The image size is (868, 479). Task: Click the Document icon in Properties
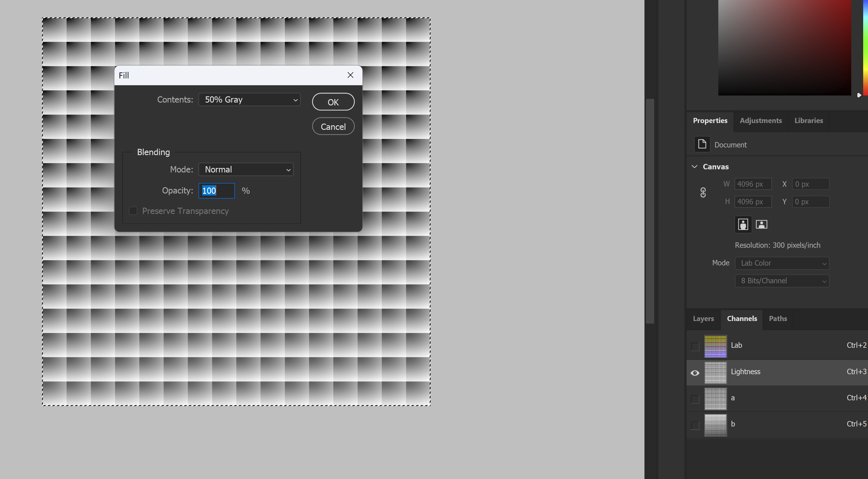click(702, 144)
